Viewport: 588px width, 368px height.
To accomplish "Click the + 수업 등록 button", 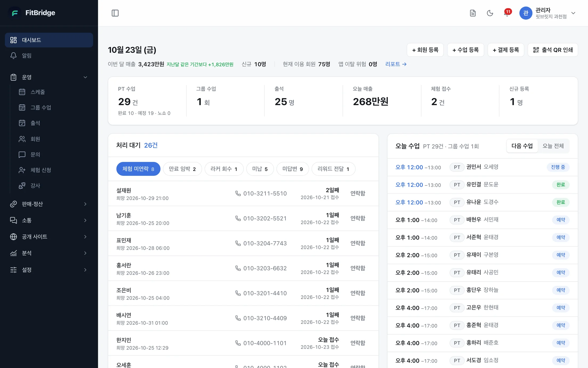I will (465, 50).
